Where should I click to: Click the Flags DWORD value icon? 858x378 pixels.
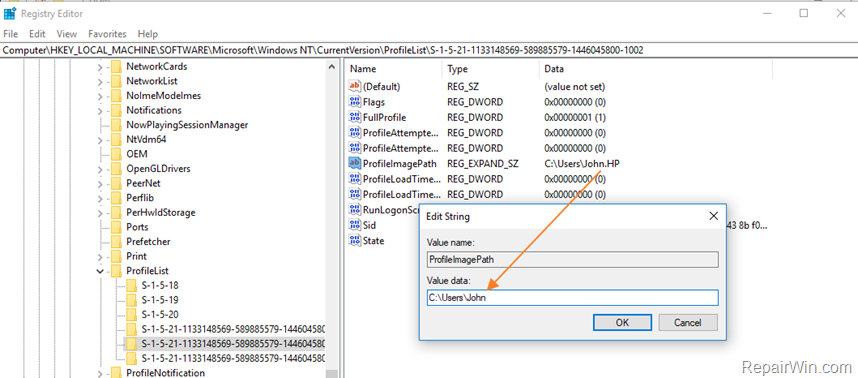tap(355, 102)
